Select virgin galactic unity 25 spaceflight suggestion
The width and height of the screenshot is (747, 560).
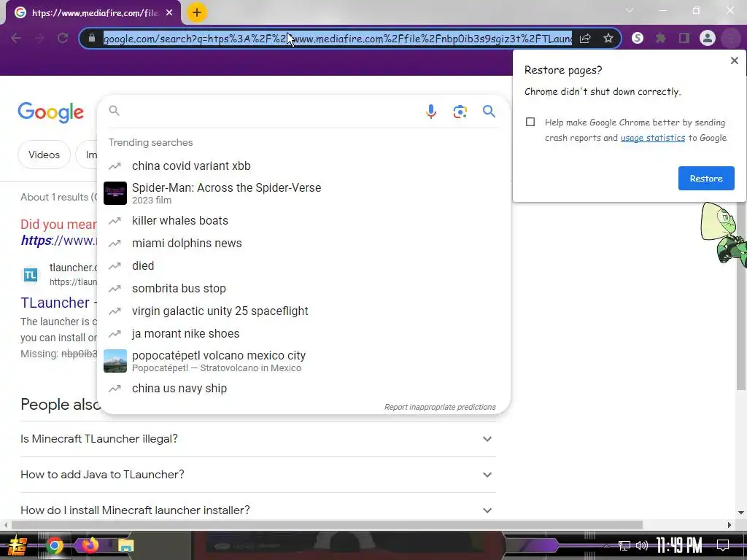tap(303, 311)
